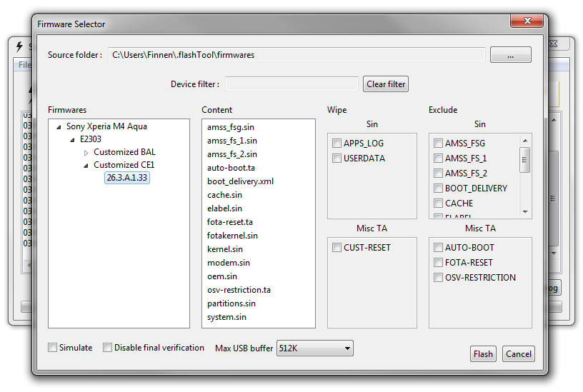This screenshot has width=583, height=392.
Task: Exclude FOTA-RESET Misc TA checkbox
Action: click(439, 263)
